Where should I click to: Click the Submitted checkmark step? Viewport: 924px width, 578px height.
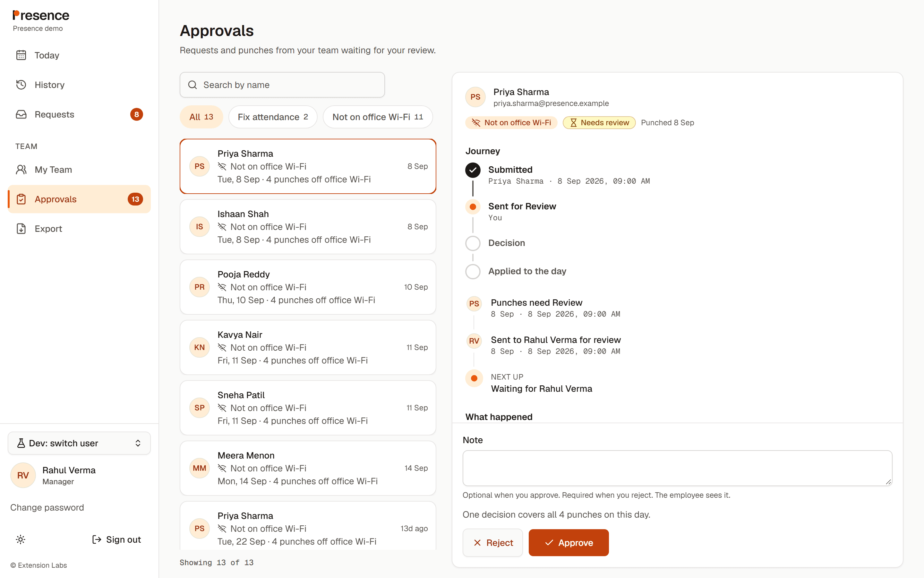coord(473,170)
